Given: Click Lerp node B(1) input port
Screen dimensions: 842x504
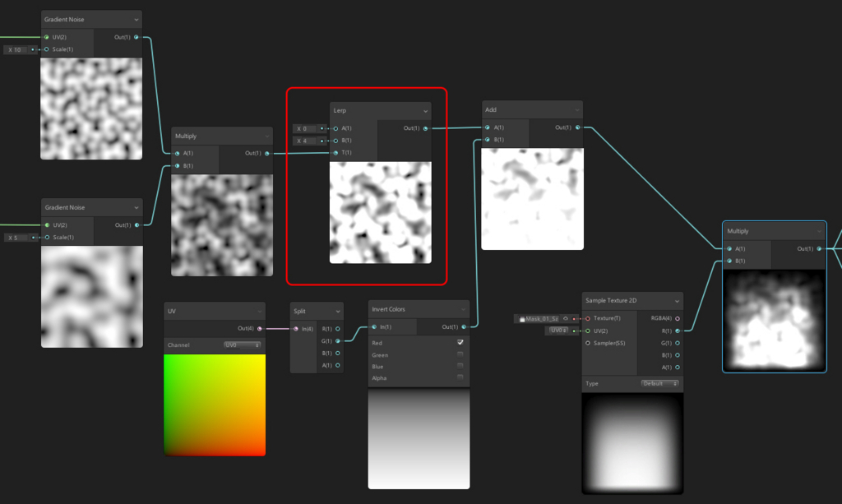Looking at the screenshot, I should [335, 141].
